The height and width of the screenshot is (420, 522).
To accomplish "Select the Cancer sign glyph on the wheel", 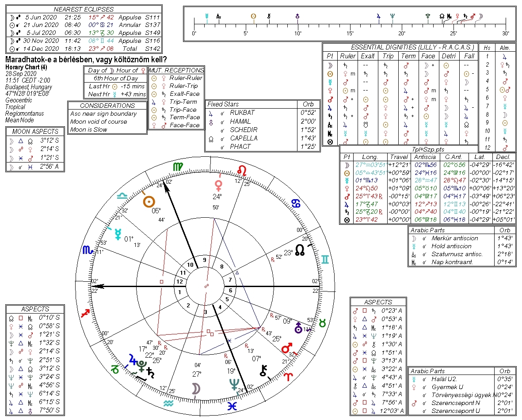I will coord(296,203).
